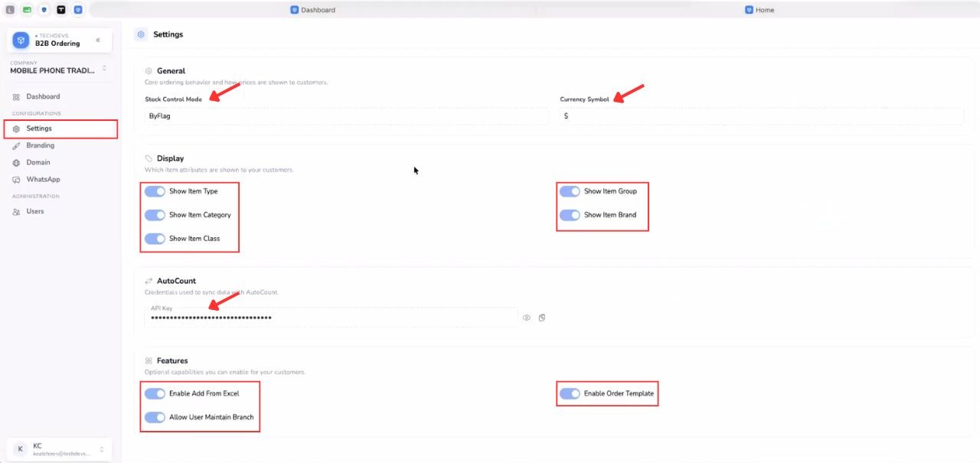The width and height of the screenshot is (980, 463).
Task: Toggle Show Item Class switch
Action: (x=155, y=239)
